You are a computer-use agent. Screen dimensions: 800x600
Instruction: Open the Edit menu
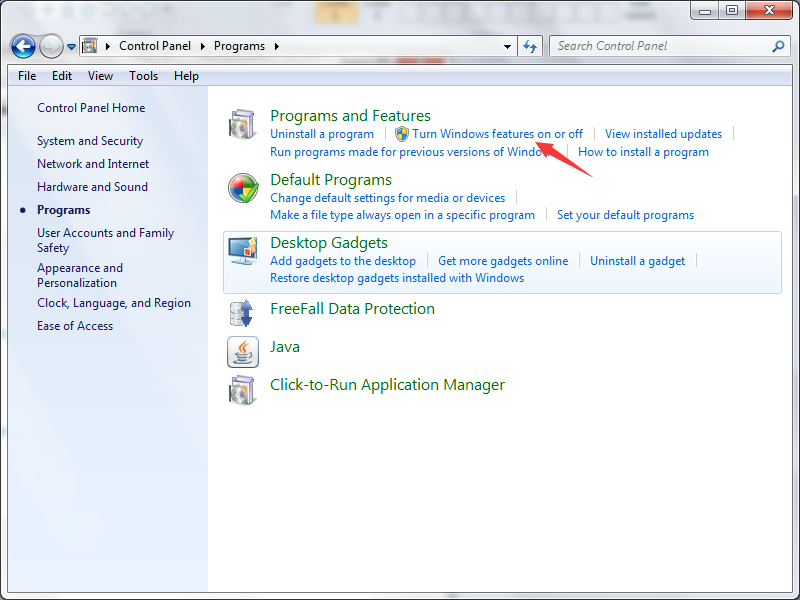pyautogui.click(x=62, y=76)
